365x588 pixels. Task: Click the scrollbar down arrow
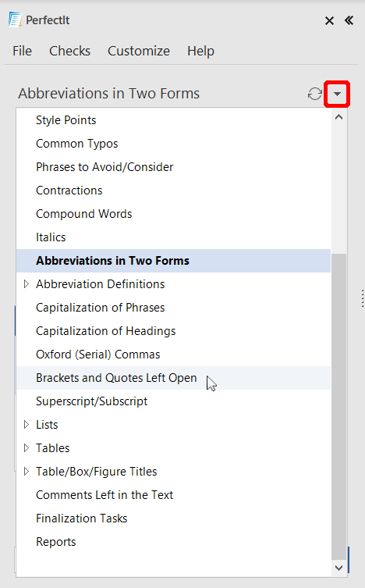pyautogui.click(x=338, y=568)
